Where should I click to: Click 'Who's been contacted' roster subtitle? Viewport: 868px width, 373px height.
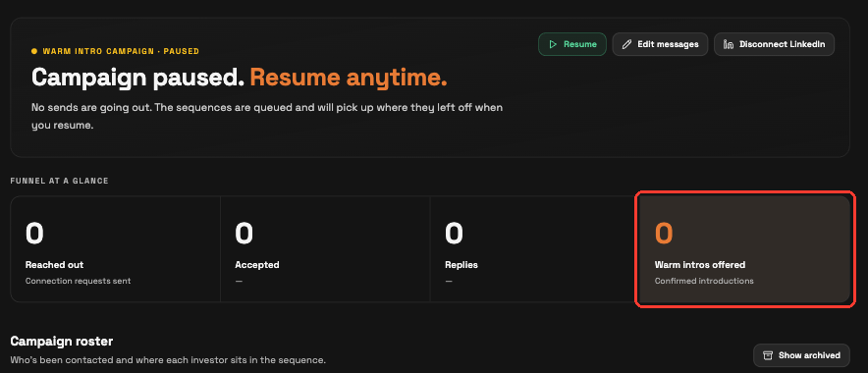click(x=168, y=360)
